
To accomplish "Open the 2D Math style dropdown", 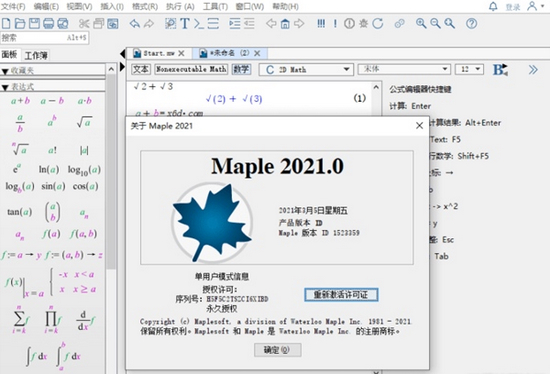I will click(x=306, y=69).
